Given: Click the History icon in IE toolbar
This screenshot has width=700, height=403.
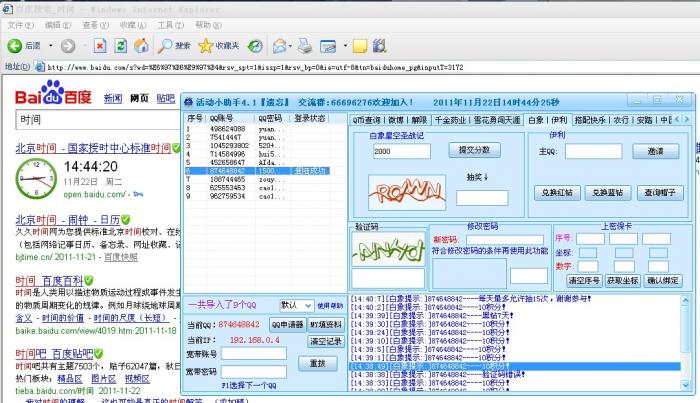Looking at the screenshot, I should coord(255,46).
